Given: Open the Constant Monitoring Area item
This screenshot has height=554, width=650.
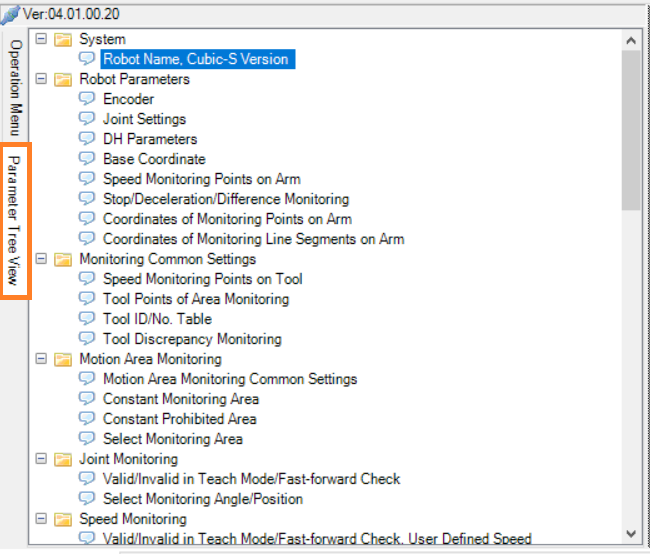Looking at the screenshot, I should pyautogui.click(x=181, y=399).
